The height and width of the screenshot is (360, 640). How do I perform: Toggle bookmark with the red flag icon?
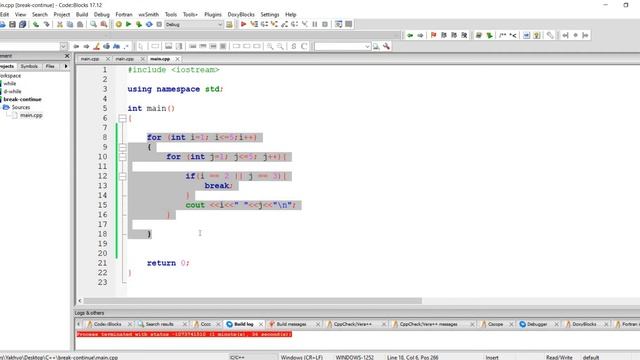click(x=433, y=36)
